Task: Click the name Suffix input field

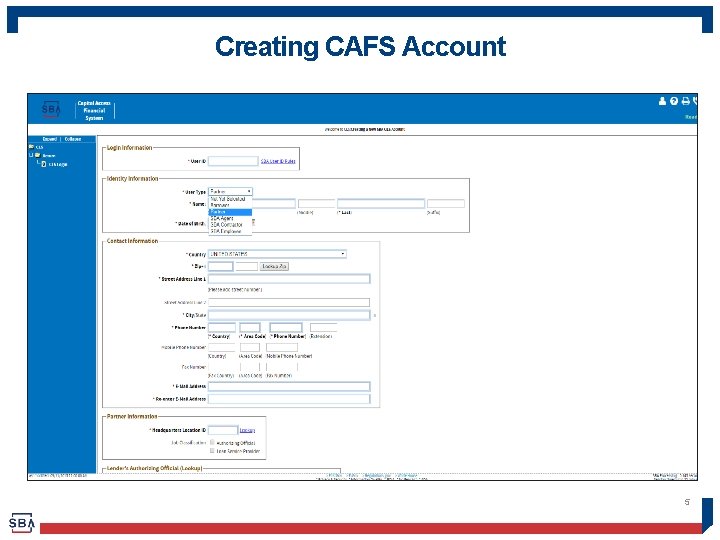Action: click(445, 203)
